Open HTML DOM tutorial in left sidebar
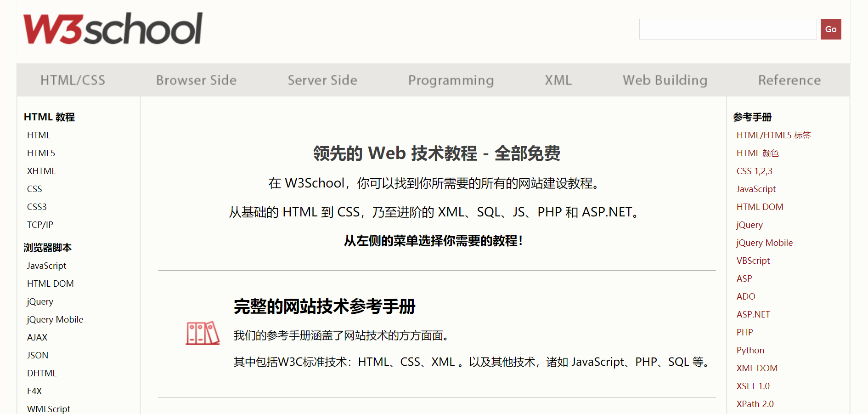 click(x=50, y=284)
